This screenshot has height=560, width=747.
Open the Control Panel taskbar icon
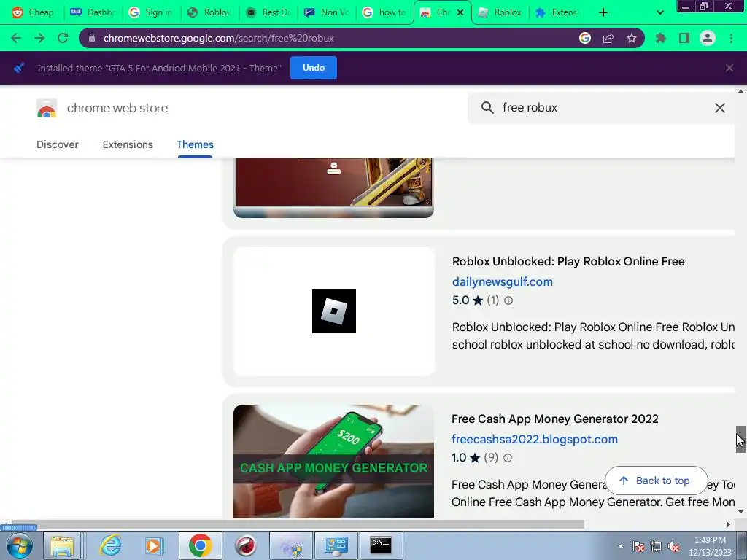(x=336, y=545)
